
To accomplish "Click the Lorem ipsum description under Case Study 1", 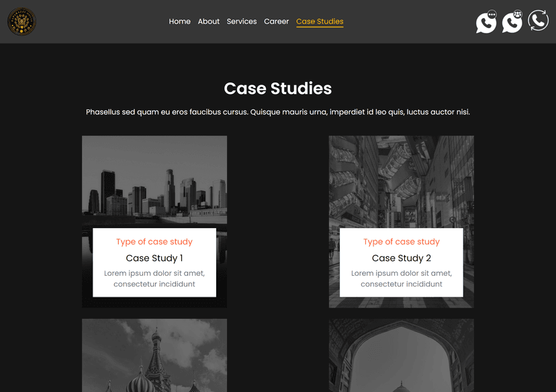I will (x=154, y=279).
